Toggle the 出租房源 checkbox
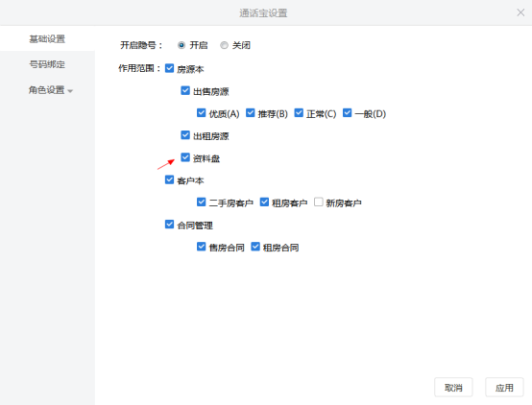Image resolution: width=532 pixels, height=405 pixels. click(x=185, y=135)
